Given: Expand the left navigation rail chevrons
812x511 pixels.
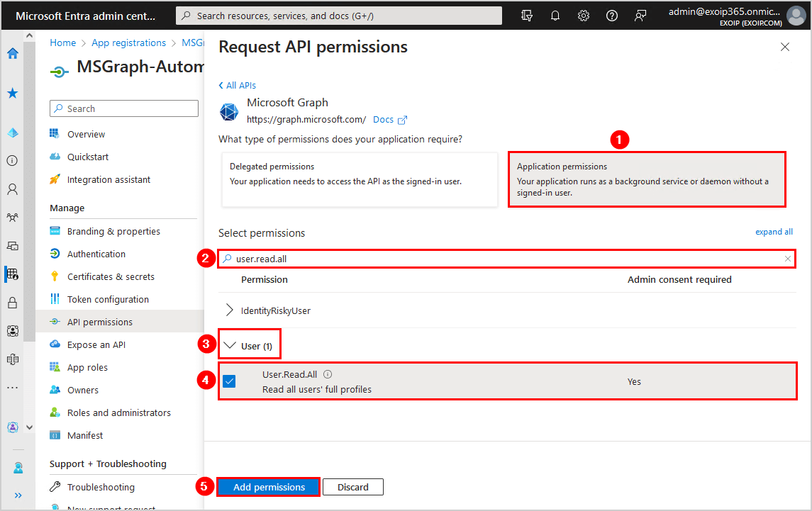Looking at the screenshot, I should coord(18,495).
